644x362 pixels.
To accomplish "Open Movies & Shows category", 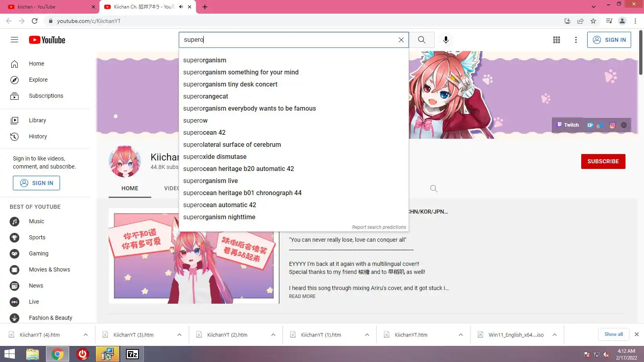I will pyautogui.click(x=45, y=269).
